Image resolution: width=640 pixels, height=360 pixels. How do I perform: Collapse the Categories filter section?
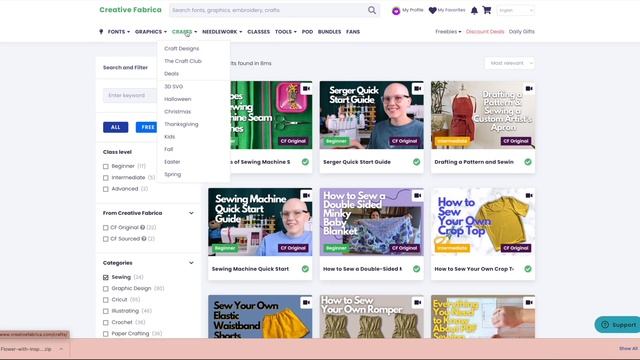tap(191, 263)
